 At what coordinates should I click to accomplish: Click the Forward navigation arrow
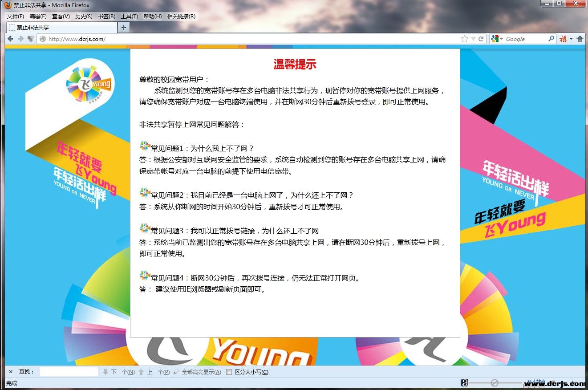(20, 39)
